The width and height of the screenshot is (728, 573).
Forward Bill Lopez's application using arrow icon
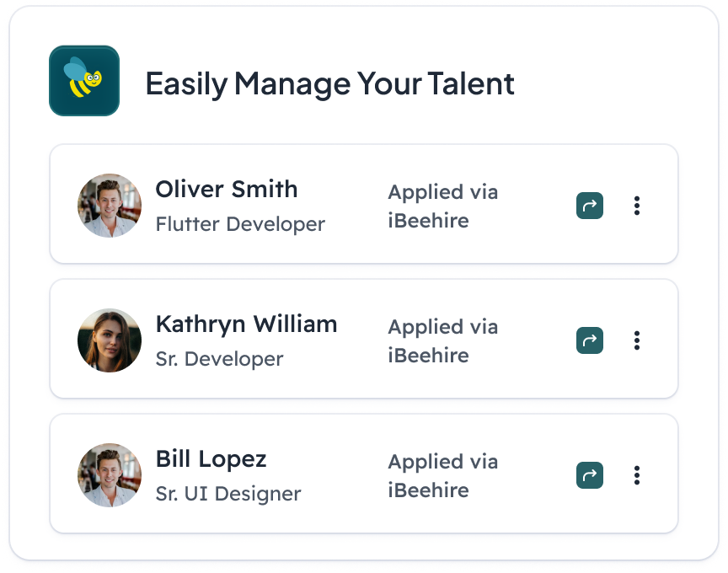point(590,475)
